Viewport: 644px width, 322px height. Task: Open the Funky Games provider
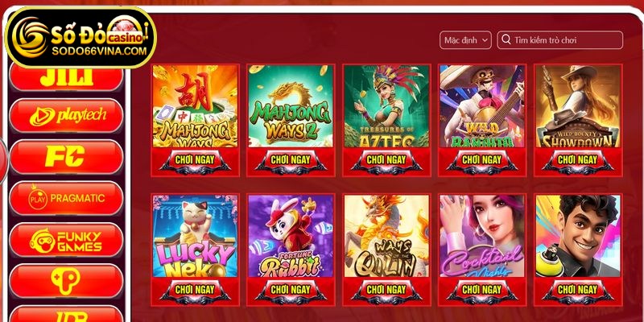tap(66, 240)
